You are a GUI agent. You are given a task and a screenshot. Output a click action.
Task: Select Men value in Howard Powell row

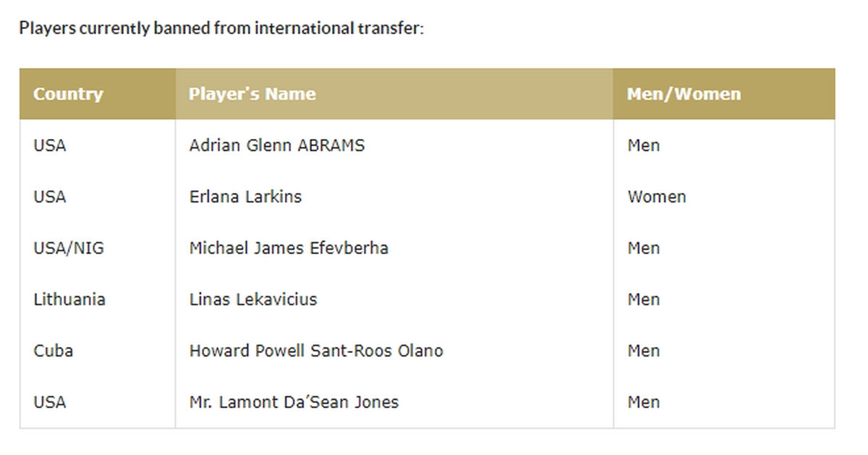pos(644,351)
